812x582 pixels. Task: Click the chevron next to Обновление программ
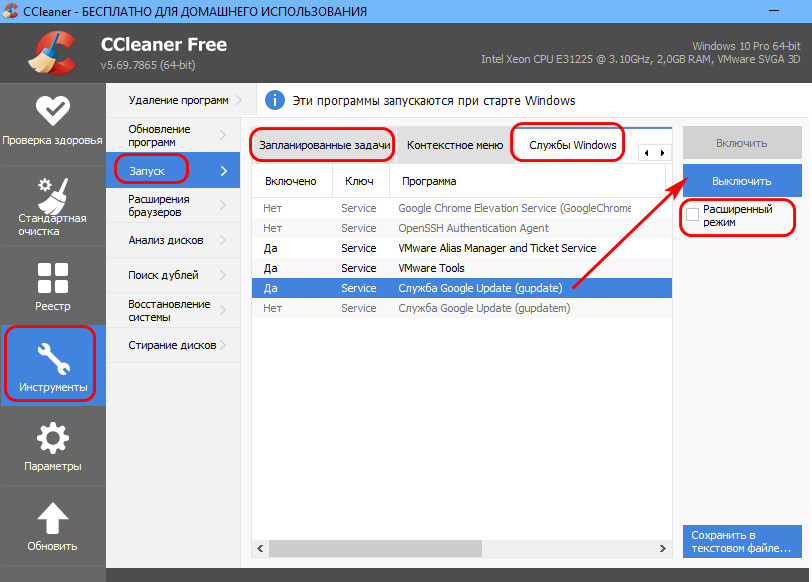point(223,135)
